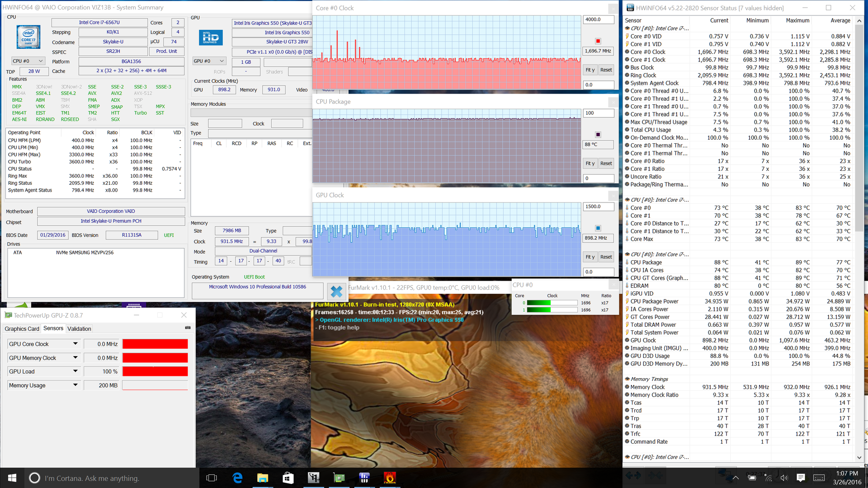Click GPU-Z title bar app icon
The height and width of the screenshot is (488, 868).
[x=8, y=315]
